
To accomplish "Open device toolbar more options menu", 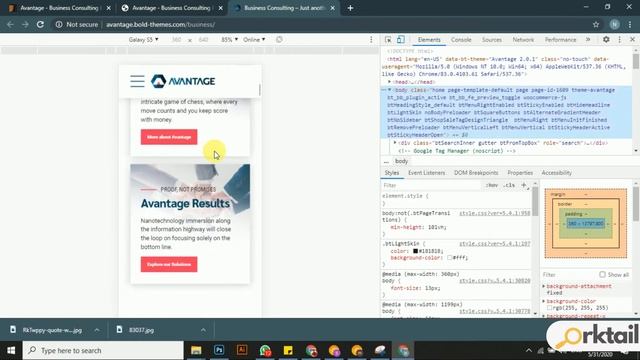I will 371,40.
